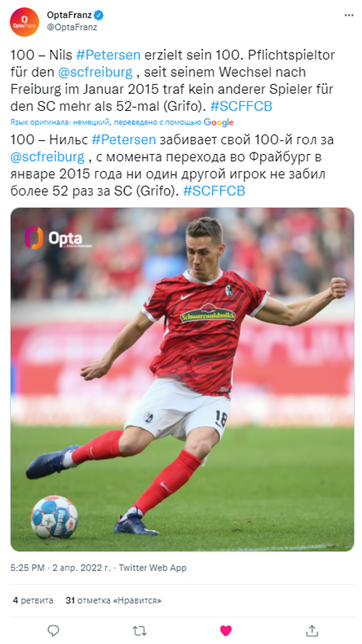Open the three-dot more options menu
The width and height of the screenshot is (362, 644).
click(349, 15)
